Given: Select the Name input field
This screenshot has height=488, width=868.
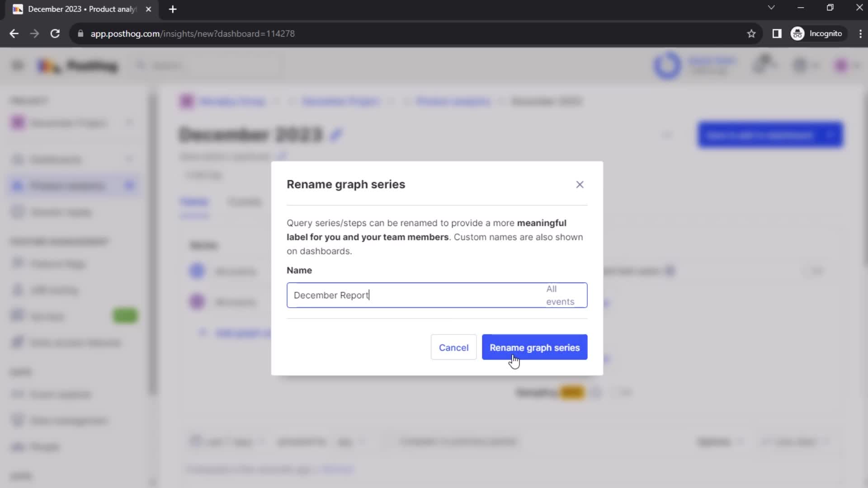Looking at the screenshot, I should 436,295.
